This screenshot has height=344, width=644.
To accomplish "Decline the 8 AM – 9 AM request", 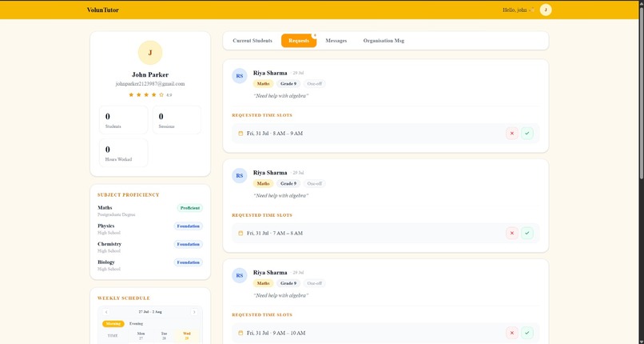I will point(511,133).
